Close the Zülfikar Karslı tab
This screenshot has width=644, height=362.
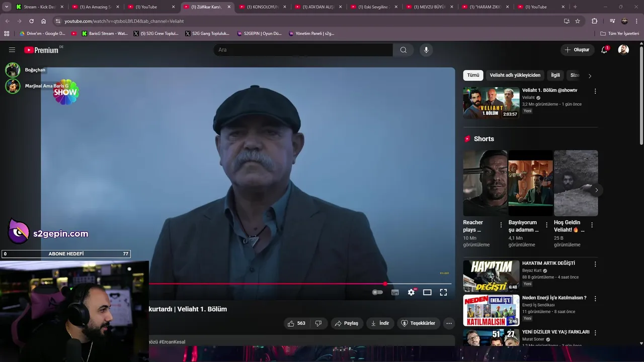click(x=229, y=7)
